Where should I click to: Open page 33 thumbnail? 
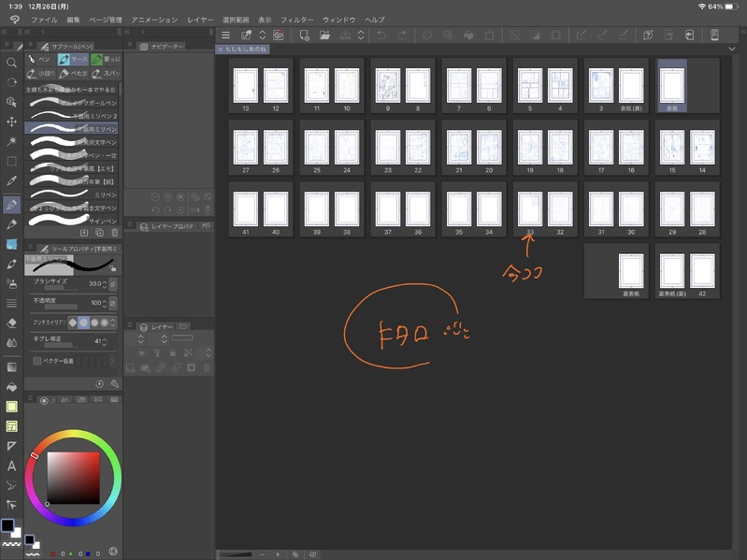530,208
